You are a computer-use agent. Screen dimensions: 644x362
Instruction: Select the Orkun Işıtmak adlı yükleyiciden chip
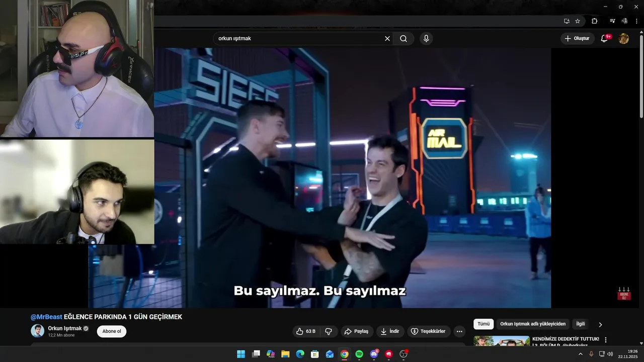pyautogui.click(x=533, y=324)
